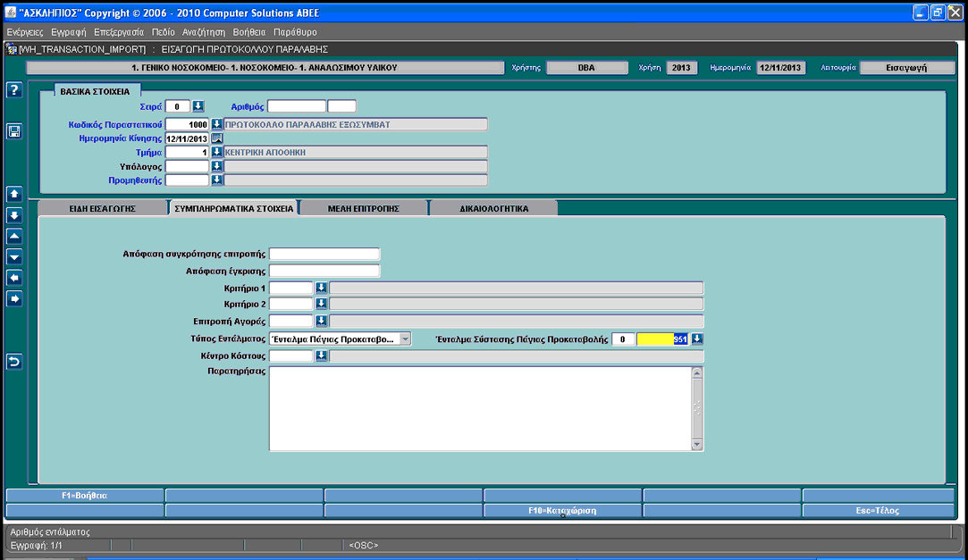968x560 pixels.
Task: Click the Τμήμα code field
Action: [187, 153]
